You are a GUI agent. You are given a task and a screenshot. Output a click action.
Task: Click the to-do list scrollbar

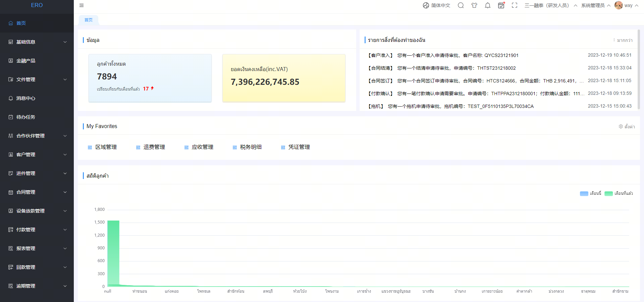pyautogui.click(x=639, y=69)
